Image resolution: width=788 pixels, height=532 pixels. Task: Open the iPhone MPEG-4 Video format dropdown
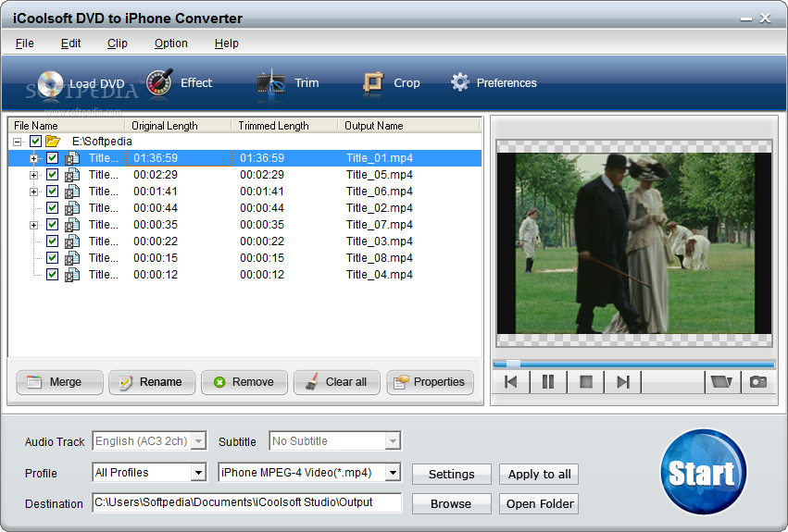(393, 472)
